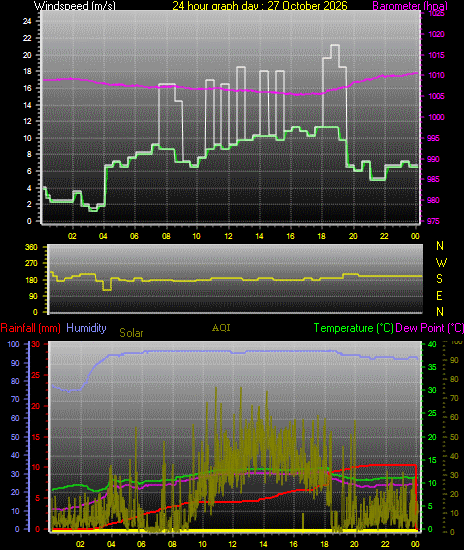
Task: Click the Temperature (°C) legend label
Action: pyautogui.click(x=354, y=328)
